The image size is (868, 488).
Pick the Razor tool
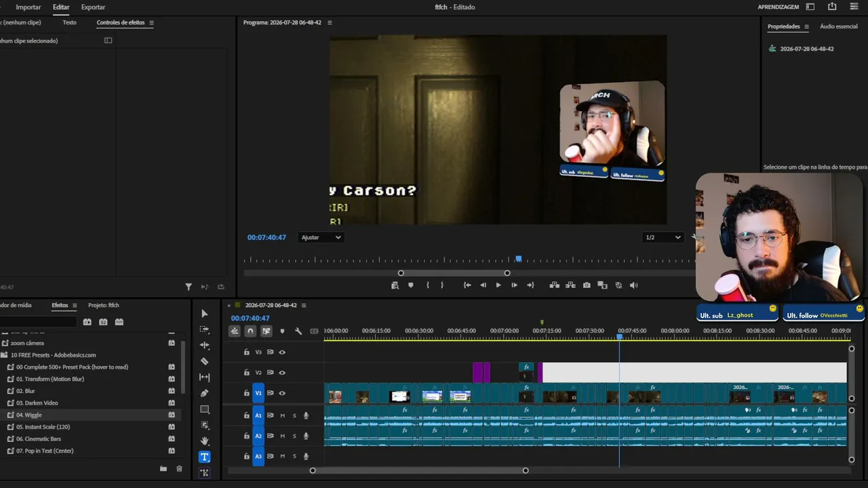pos(204,361)
